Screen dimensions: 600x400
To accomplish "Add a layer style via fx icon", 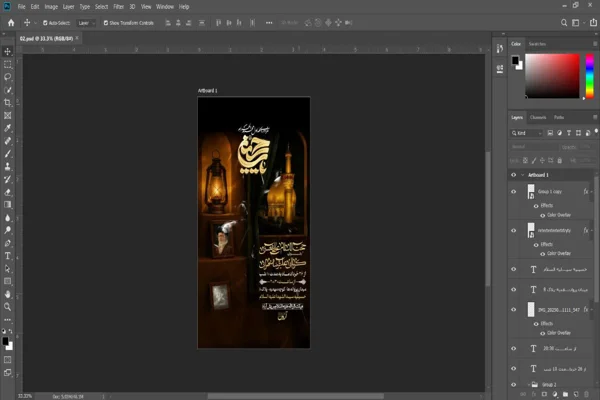I will point(534,394).
